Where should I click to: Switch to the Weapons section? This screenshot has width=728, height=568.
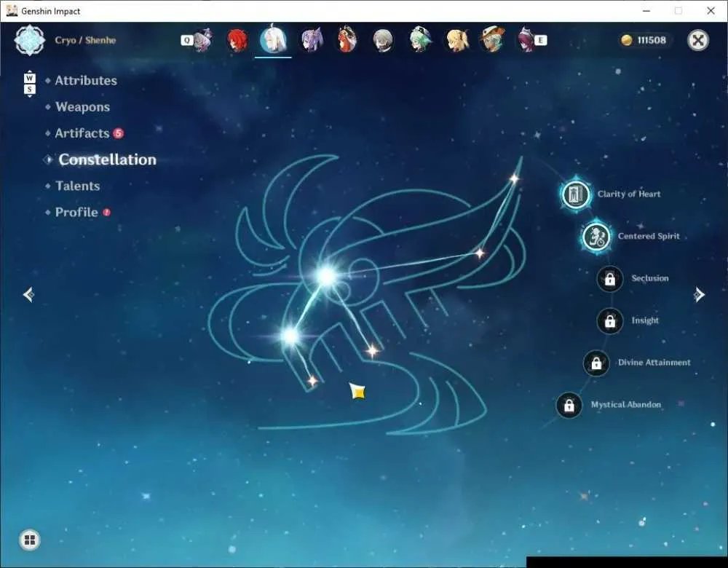83,107
